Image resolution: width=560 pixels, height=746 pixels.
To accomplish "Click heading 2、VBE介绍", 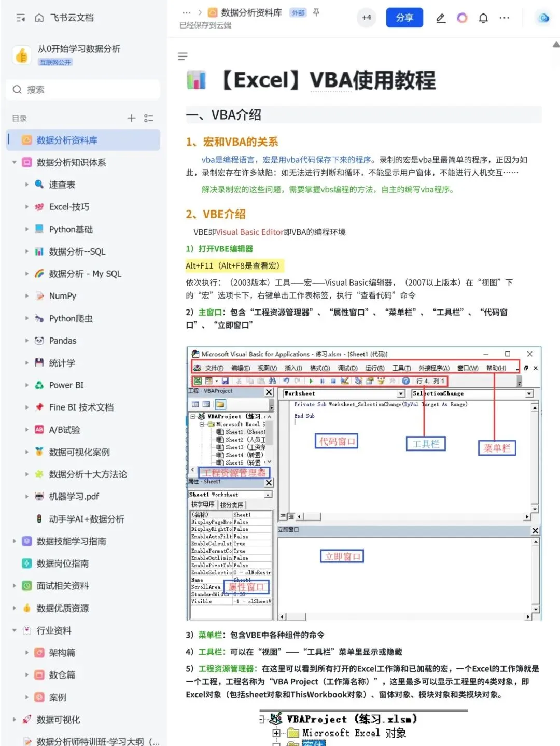I will (x=216, y=214).
